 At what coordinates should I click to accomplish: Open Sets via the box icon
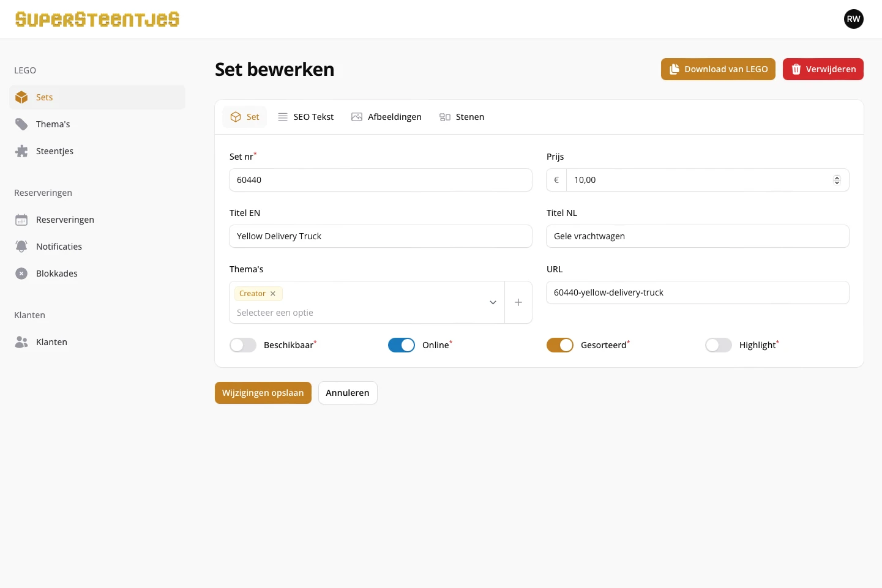point(21,97)
